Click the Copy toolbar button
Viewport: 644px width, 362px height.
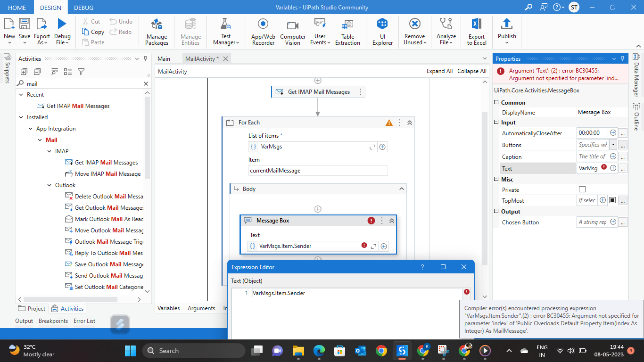(93, 32)
